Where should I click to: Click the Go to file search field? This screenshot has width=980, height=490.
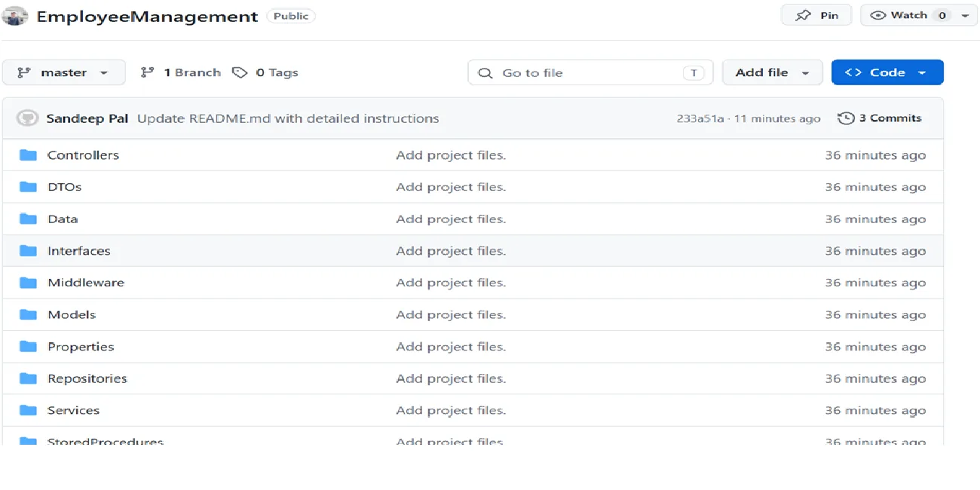590,72
